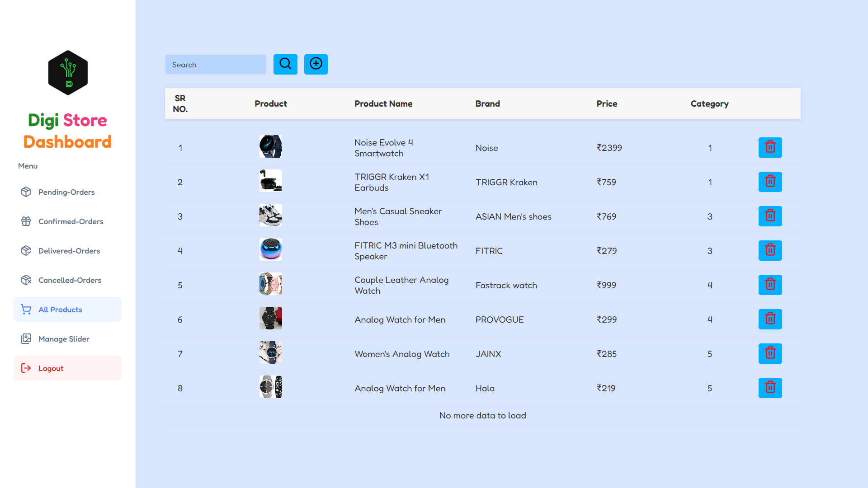Viewport: 868px width, 488px height.
Task: Open PROVOGUE Analog Watch thumbnail
Action: [271, 318]
